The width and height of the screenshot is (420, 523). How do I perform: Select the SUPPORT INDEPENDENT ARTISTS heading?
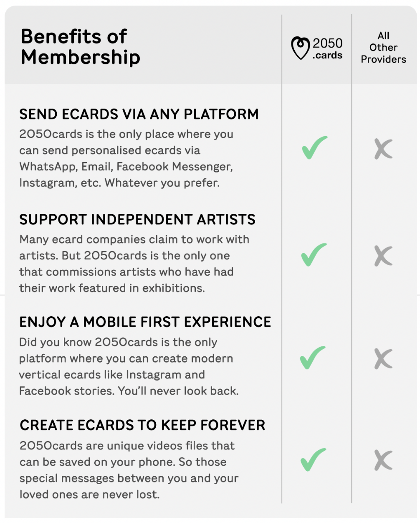pyautogui.click(x=137, y=219)
